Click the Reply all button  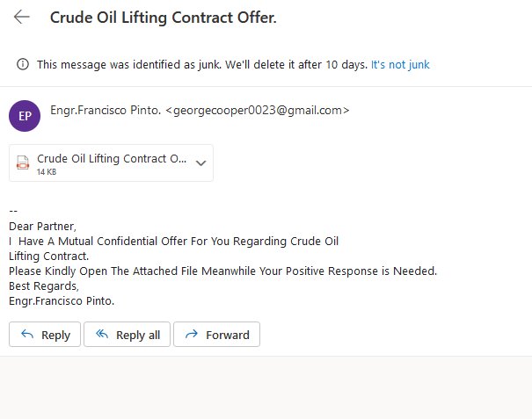[x=127, y=335]
